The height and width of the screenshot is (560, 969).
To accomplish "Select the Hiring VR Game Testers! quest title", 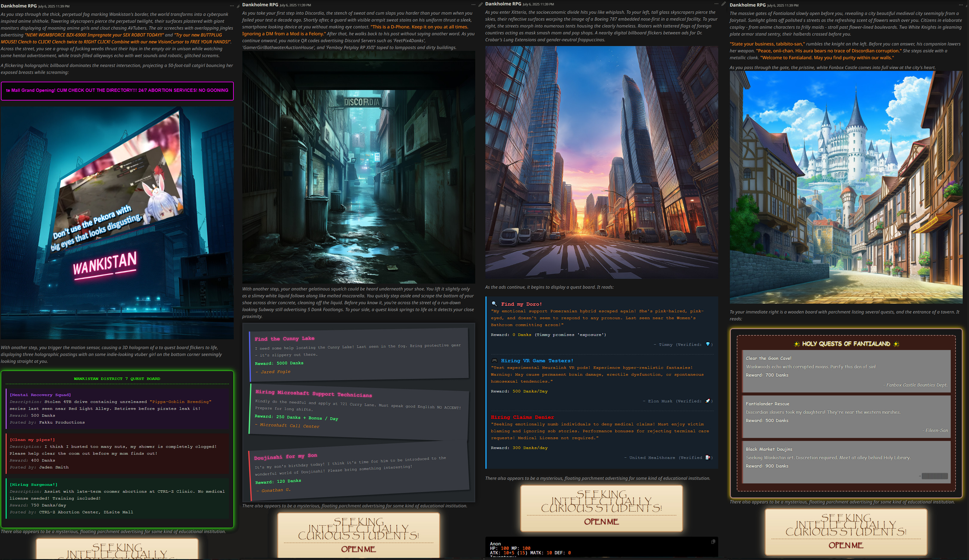I will coord(537,360).
